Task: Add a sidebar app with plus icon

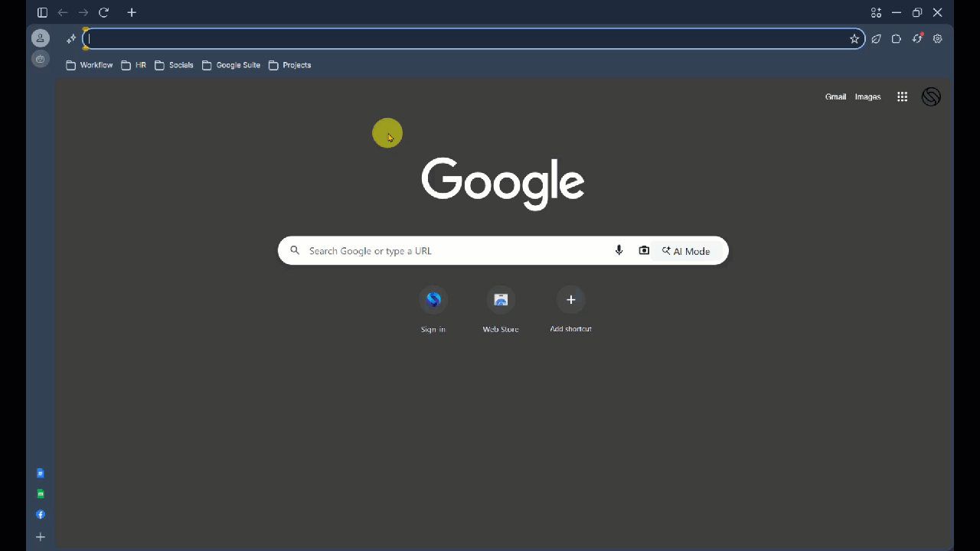Action: pos(41,537)
